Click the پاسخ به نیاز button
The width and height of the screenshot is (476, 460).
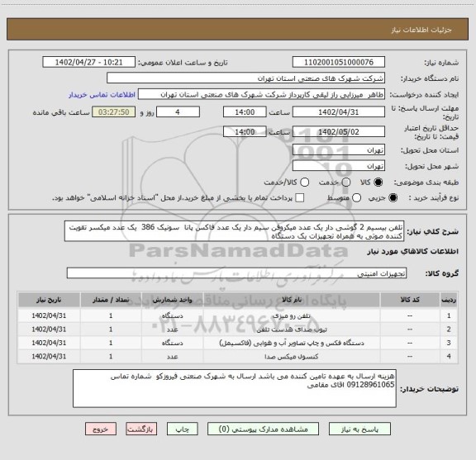coord(359,429)
